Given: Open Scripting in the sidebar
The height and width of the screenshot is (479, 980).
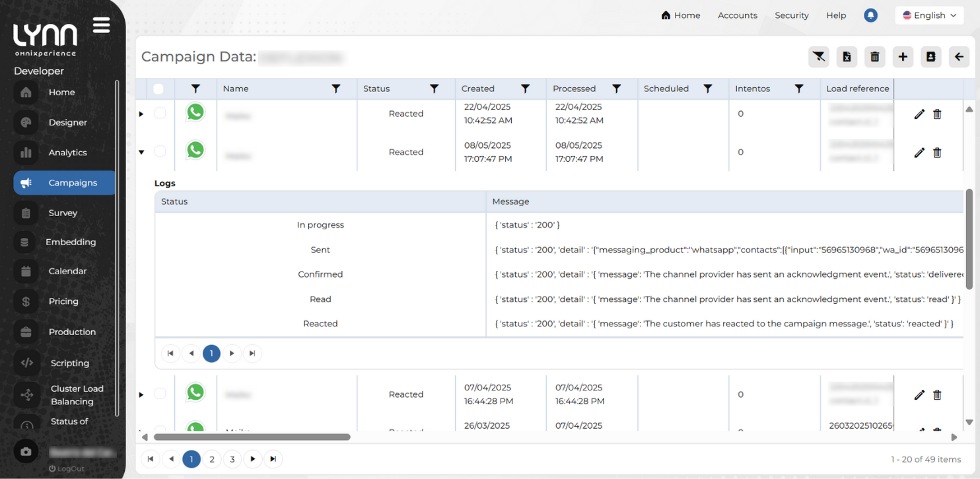Looking at the screenshot, I should pyautogui.click(x=64, y=363).
